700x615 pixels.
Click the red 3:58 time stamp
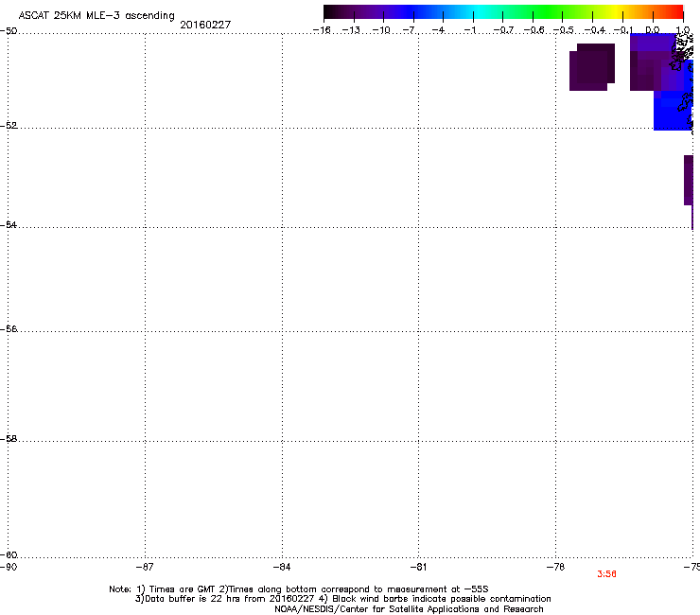tap(606, 574)
